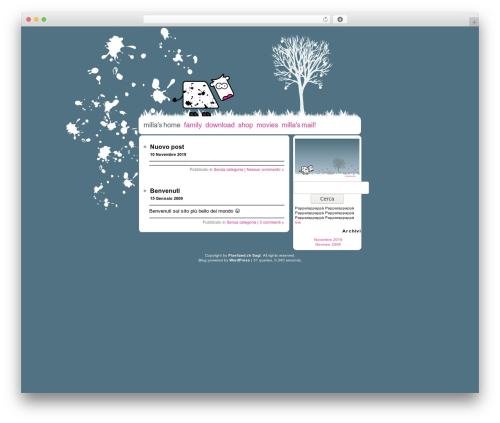Image resolution: width=500 pixels, height=423 pixels.
Task: Click the cow mascot header image
Action: pyautogui.click(x=203, y=96)
